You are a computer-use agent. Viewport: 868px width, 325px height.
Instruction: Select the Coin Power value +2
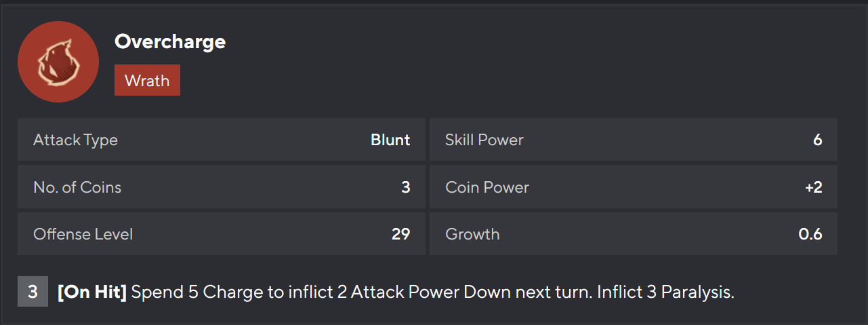813,187
